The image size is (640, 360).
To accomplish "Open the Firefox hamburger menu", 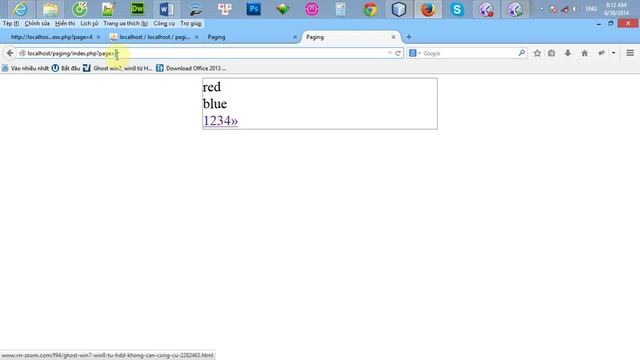I will (x=630, y=53).
